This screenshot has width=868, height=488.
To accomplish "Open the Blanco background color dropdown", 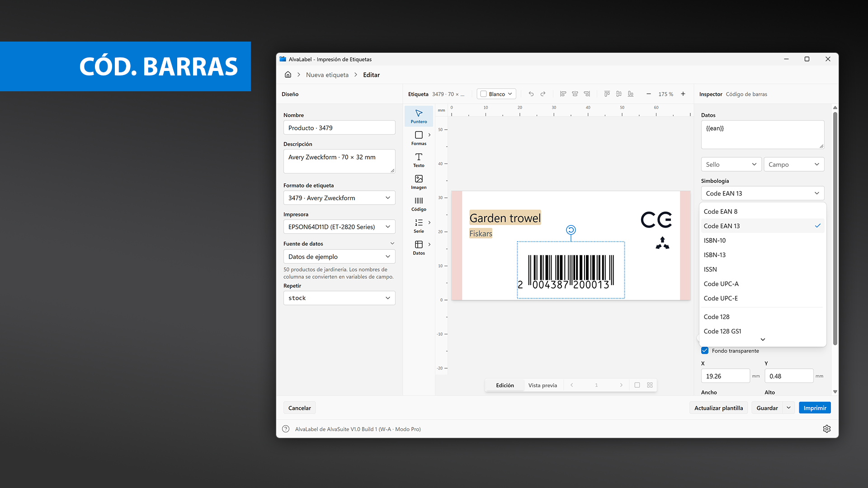I will (496, 94).
